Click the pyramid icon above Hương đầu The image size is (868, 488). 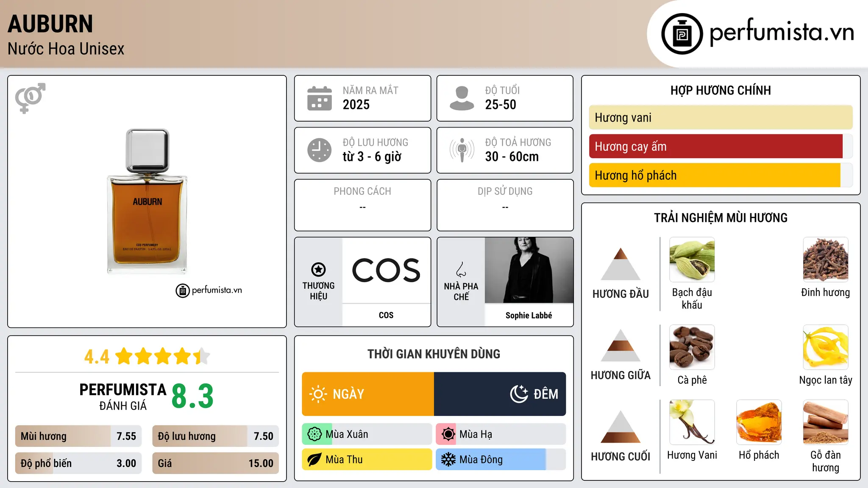click(620, 263)
